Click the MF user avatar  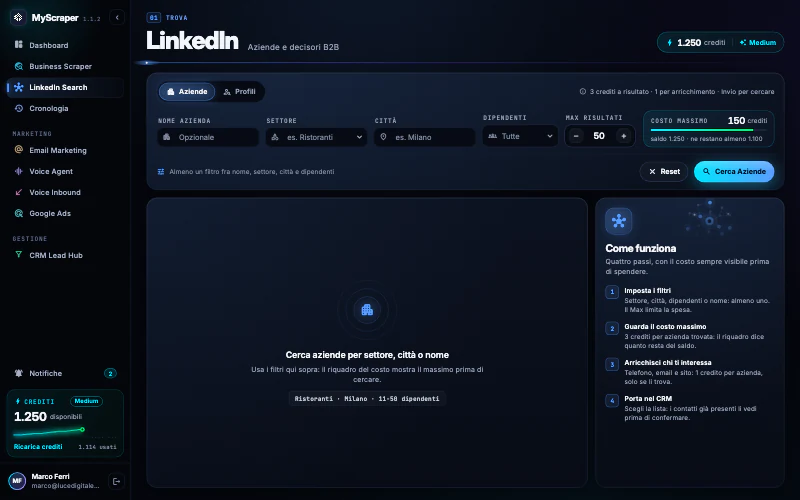point(17,481)
